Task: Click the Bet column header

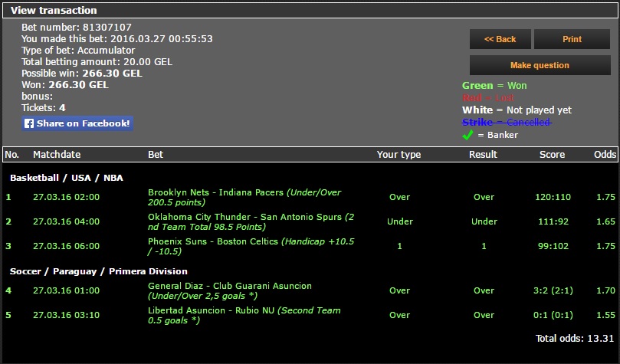Action: (156, 155)
